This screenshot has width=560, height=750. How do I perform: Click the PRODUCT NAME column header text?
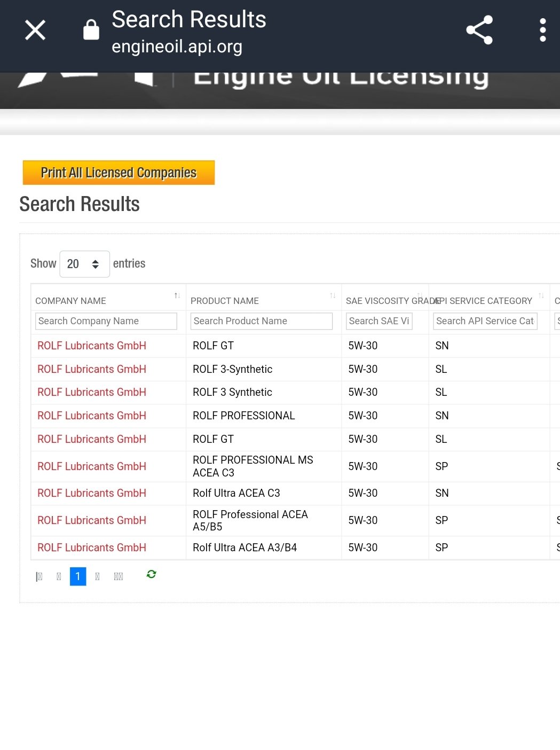pos(225,301)
